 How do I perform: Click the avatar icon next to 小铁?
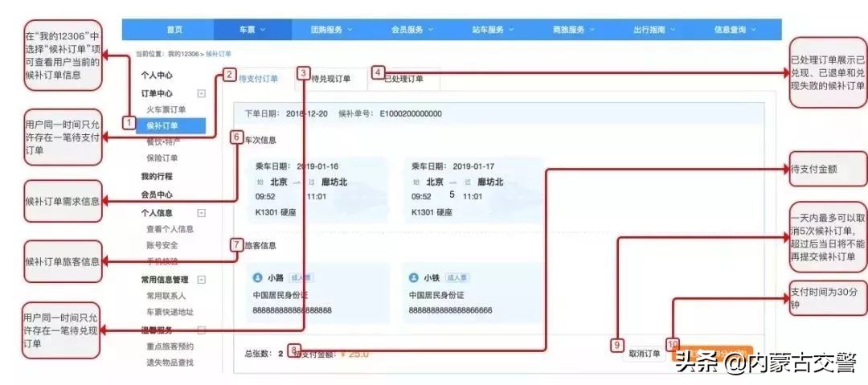coord(413,277)
